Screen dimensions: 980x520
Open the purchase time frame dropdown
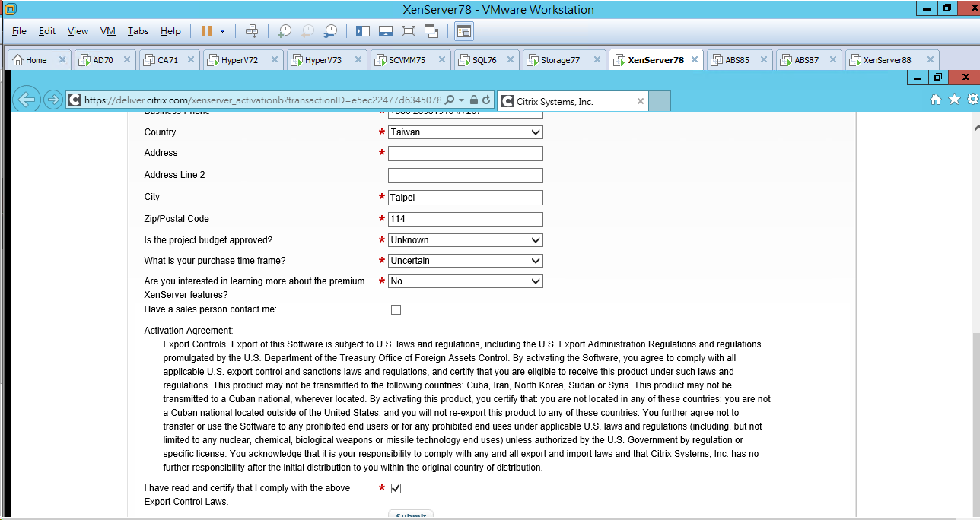point(466,261)
